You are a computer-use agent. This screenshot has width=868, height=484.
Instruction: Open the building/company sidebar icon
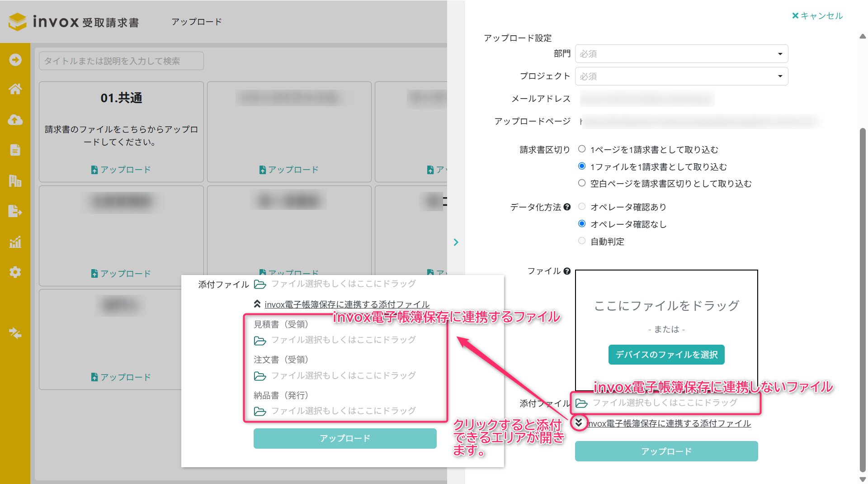click(15, 181)
